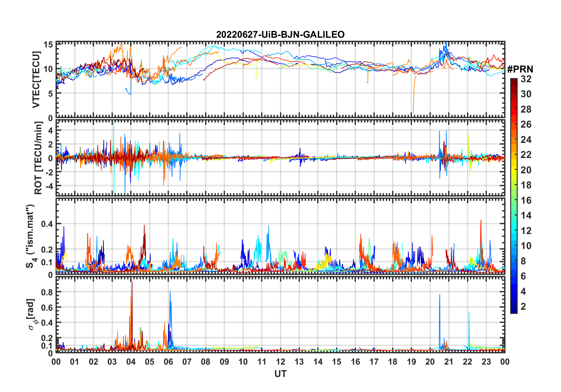Screen dimensions: 561x392
Task: Click x-axis hour label 23
Action: (x=486, y=362)
